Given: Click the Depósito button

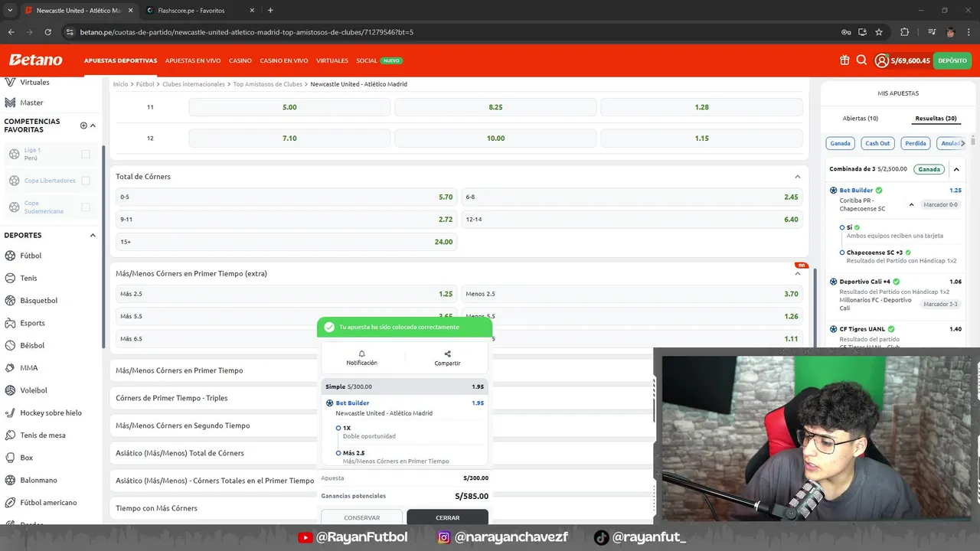Looking at the screenshot, I should [x=952, y=60].
